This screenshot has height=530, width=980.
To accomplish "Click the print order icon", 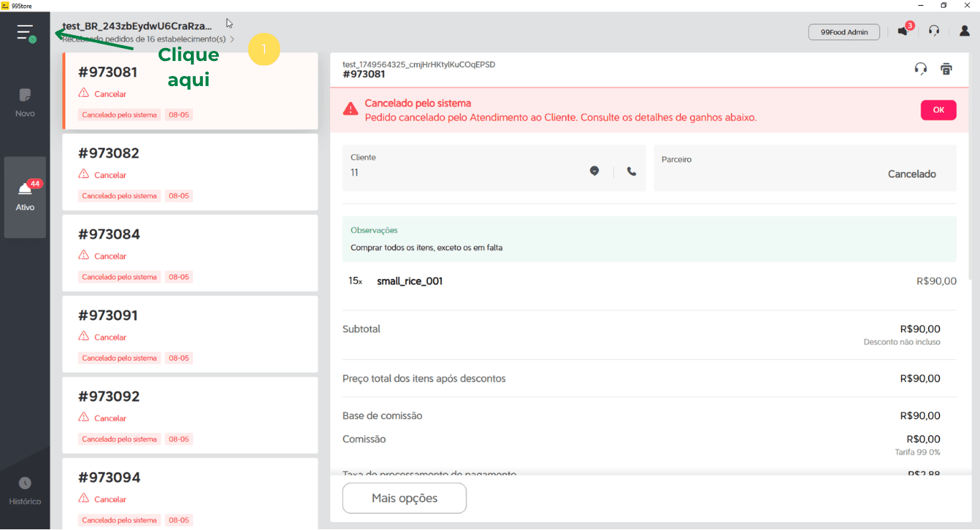I will click(946, 69).
